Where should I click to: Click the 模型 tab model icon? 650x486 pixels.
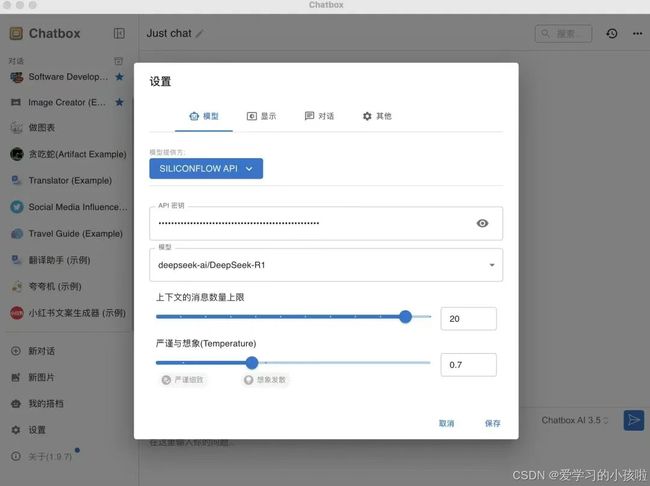coord(194,116)
